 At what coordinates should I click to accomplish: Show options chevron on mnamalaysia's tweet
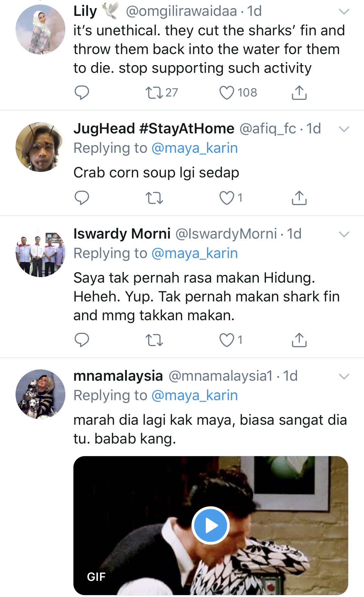click(344, 376)
